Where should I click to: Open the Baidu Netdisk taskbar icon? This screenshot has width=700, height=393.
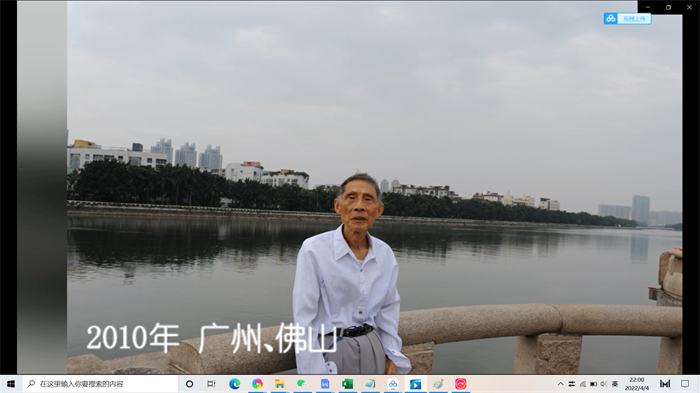(393, 384)
